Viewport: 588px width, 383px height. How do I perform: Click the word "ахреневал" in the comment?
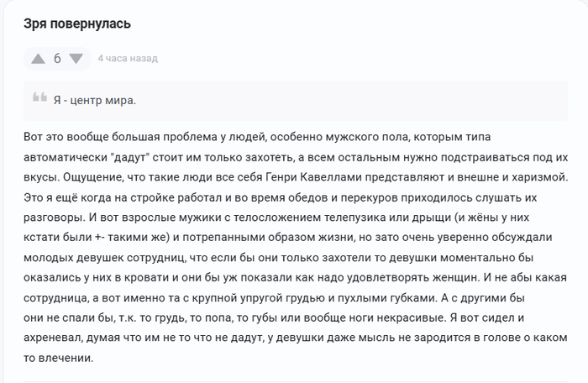52,338
